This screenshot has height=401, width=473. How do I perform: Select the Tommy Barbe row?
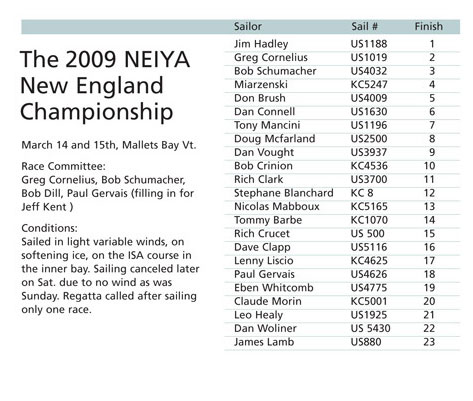point(342,220)
